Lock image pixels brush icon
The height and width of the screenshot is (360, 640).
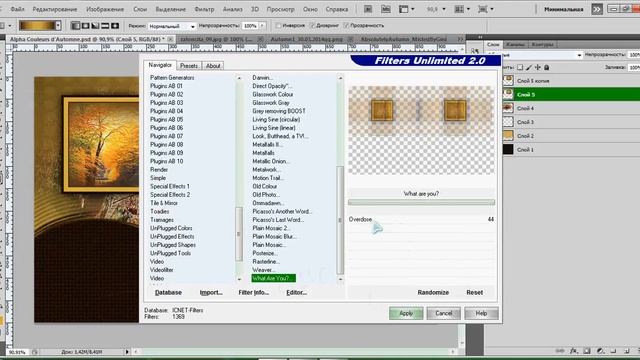point(529,67)
